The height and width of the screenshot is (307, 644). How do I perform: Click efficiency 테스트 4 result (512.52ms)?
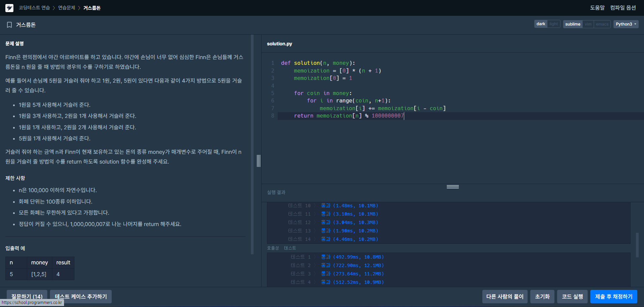[337, 282]
